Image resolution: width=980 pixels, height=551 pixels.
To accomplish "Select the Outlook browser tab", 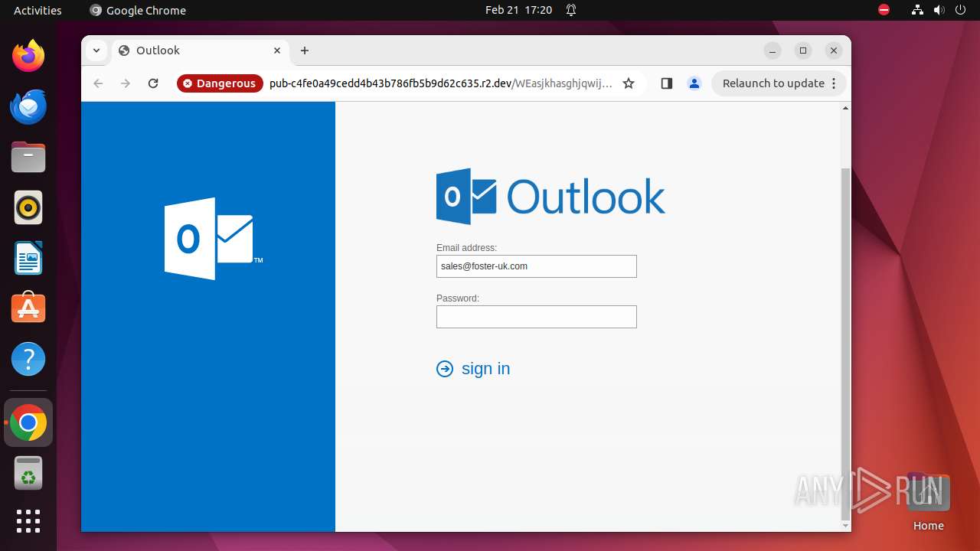I will click(201, 51).
